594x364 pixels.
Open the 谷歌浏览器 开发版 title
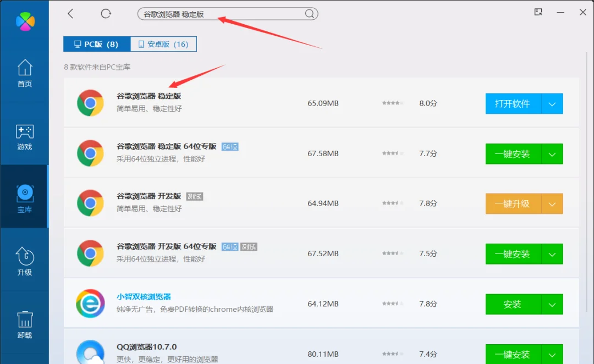148,196
